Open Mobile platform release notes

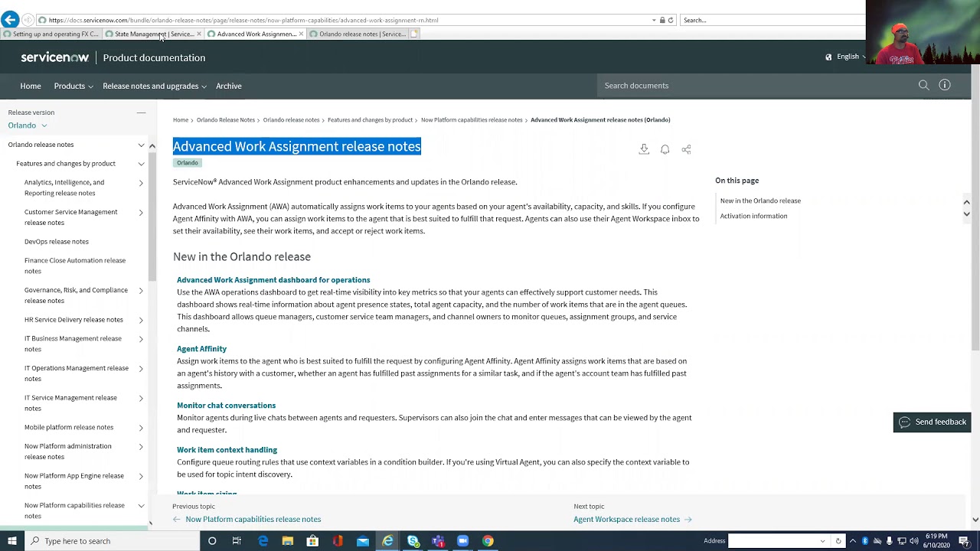(69, 428)
